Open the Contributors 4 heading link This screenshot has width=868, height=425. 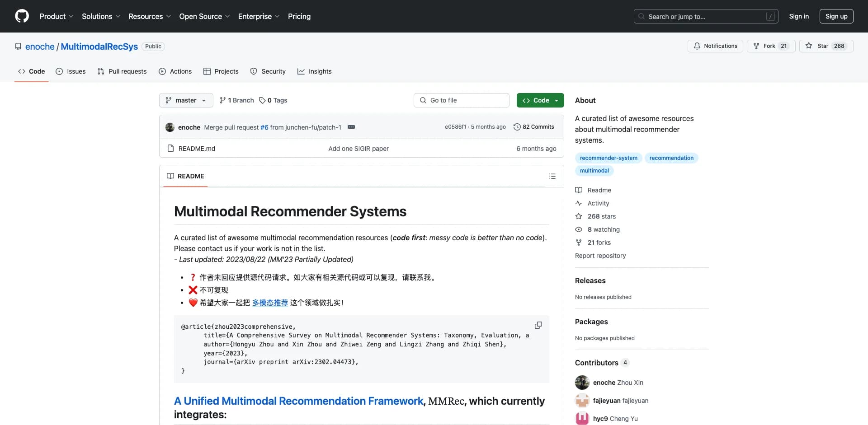(x=602, y=363)
